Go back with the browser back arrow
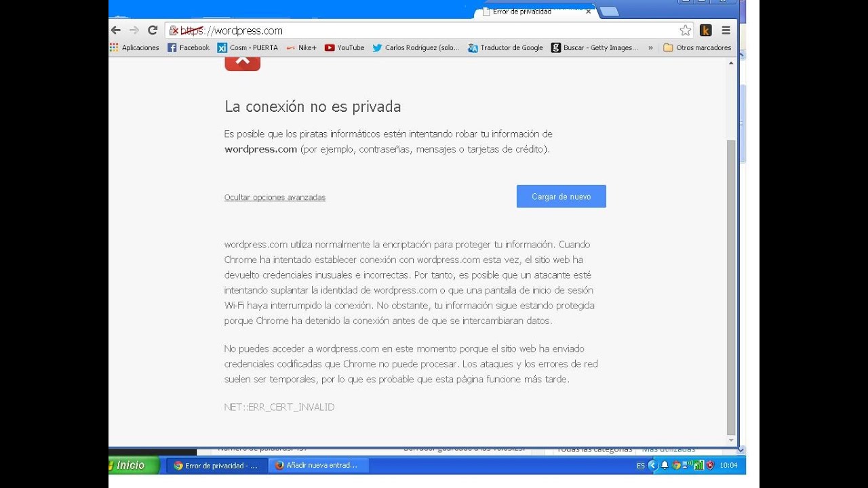868x488 pixels. (x=115, y=30)
